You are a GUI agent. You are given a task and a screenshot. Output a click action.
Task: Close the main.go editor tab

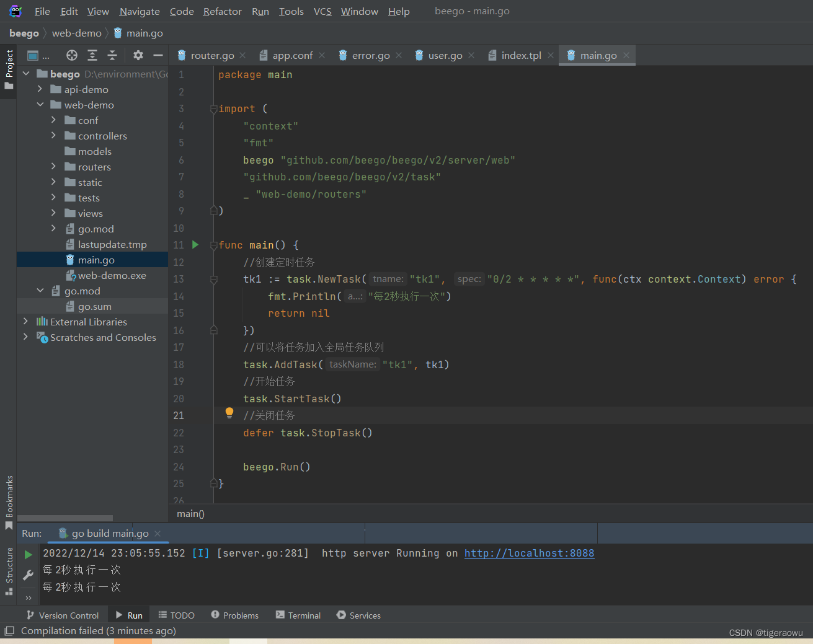pos(626,55)
